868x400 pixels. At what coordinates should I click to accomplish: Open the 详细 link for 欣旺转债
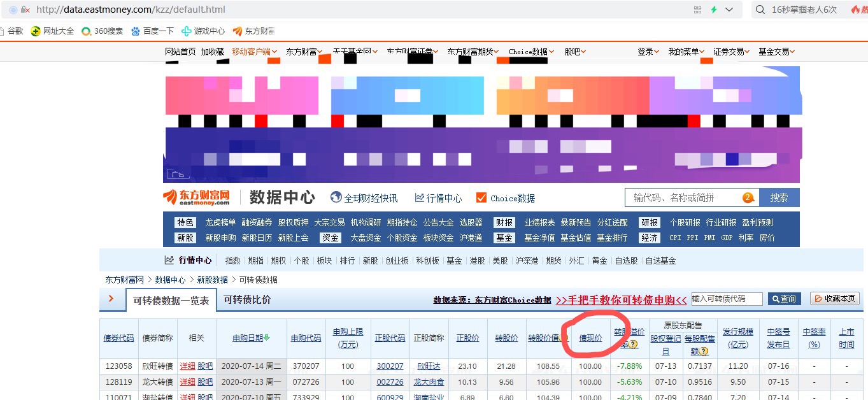(x=189, y=366)
